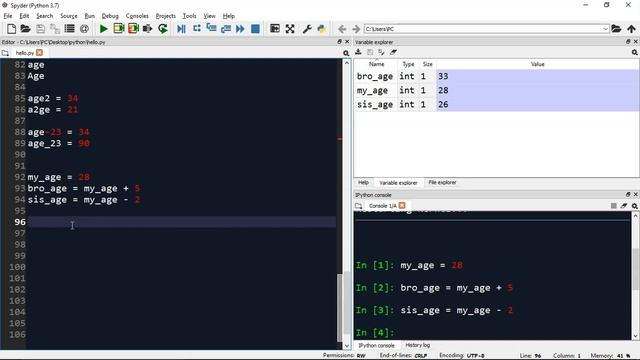Save all files toolbar icon

point(55,29)
